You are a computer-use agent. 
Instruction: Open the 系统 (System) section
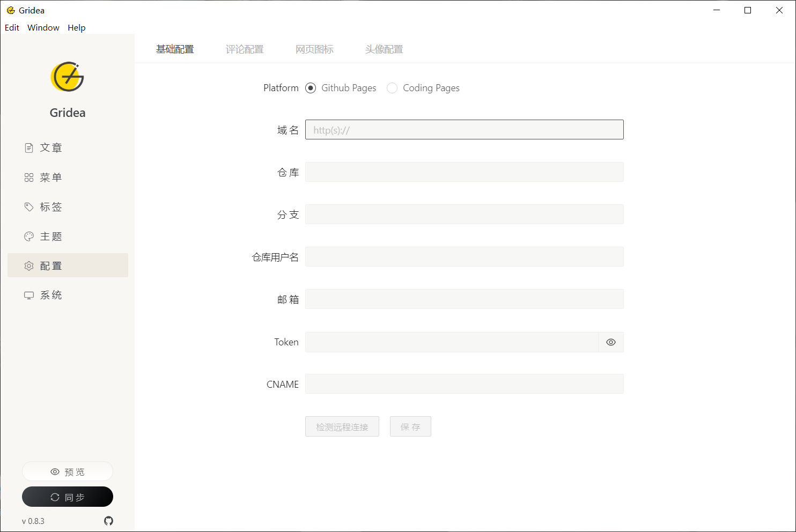click(51, 294)
